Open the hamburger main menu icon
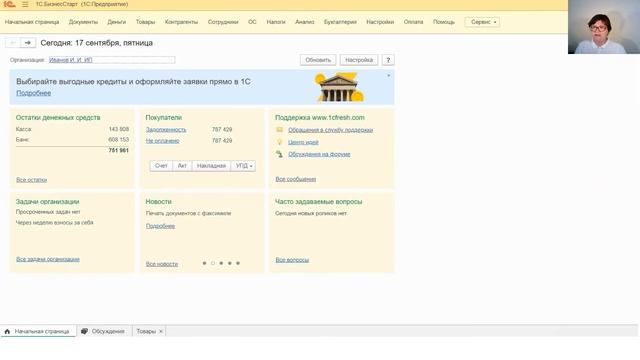The image size is (640, 360). click(25, 4)
